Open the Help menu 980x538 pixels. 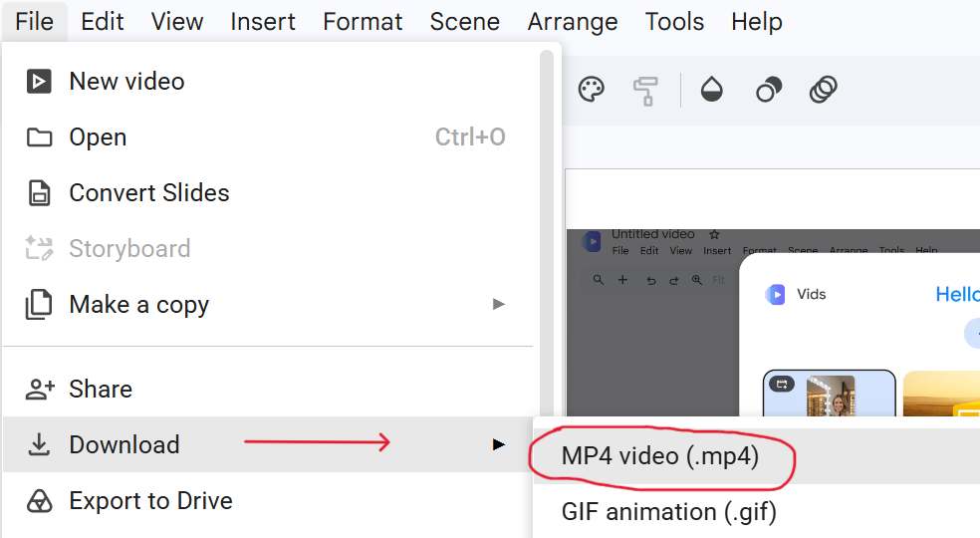click(756, 22)
